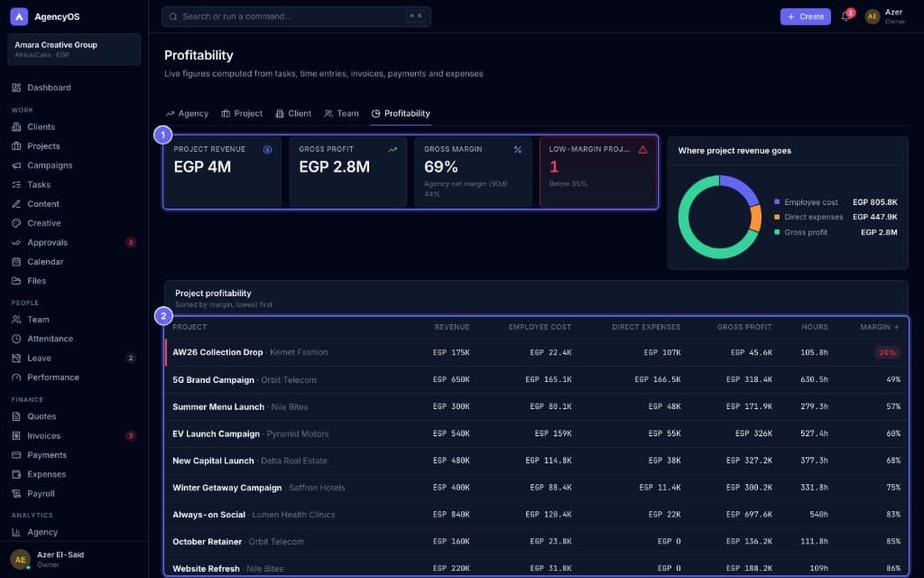
Task: Click the Always-on Social project row
Action: tap(536, 515)
